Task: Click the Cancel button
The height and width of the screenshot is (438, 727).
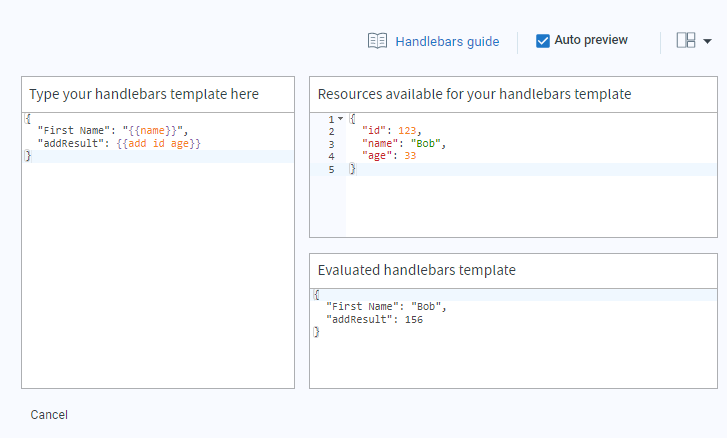Action: 49,414
